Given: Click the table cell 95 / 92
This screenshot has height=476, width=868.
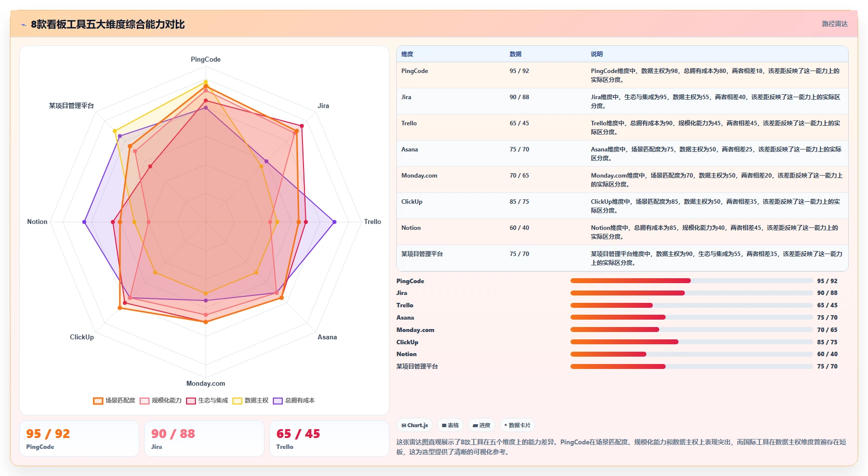Looking at the screenshot, I should pos(519,71).
